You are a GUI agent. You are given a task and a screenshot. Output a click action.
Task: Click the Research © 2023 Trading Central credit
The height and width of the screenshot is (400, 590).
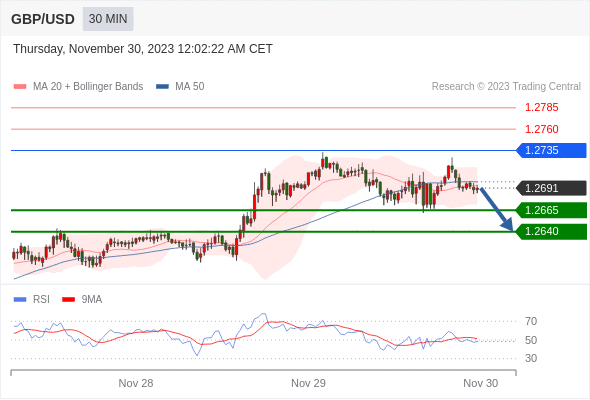point(506,87)
